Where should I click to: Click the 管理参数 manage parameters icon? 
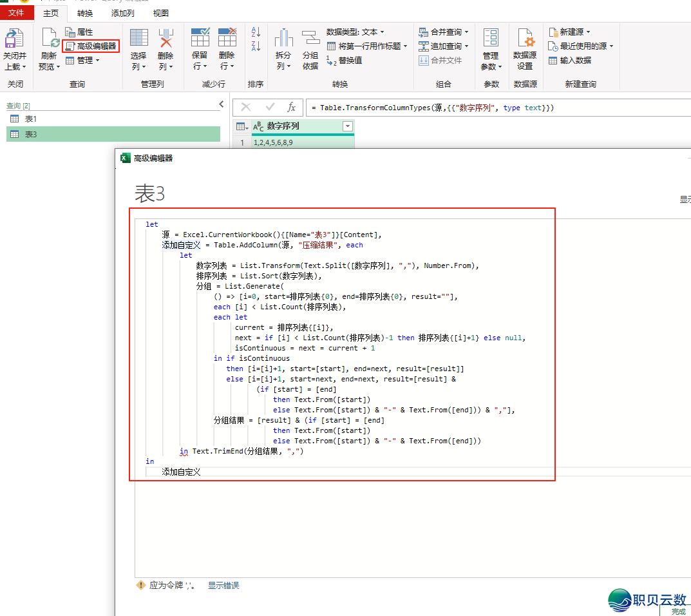point(491,38)
